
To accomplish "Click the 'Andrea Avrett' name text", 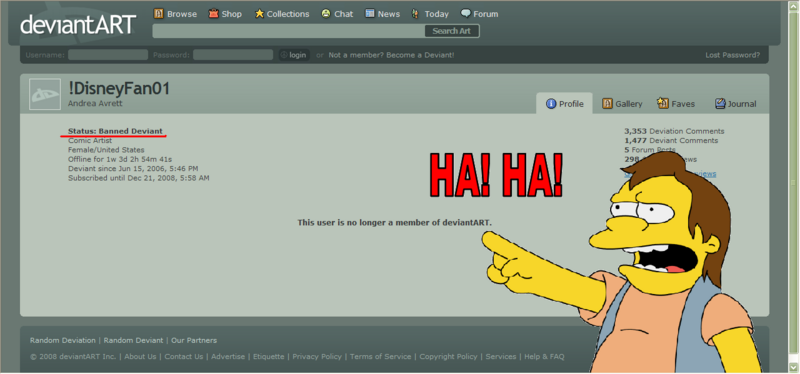I will (x=95, y=104).
